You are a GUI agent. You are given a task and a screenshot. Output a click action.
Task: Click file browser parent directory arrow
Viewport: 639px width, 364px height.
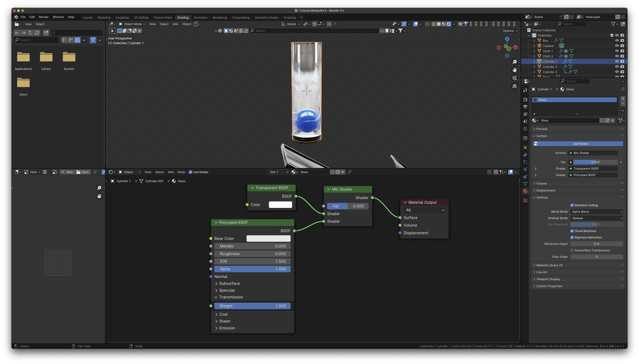pos(30,33)
